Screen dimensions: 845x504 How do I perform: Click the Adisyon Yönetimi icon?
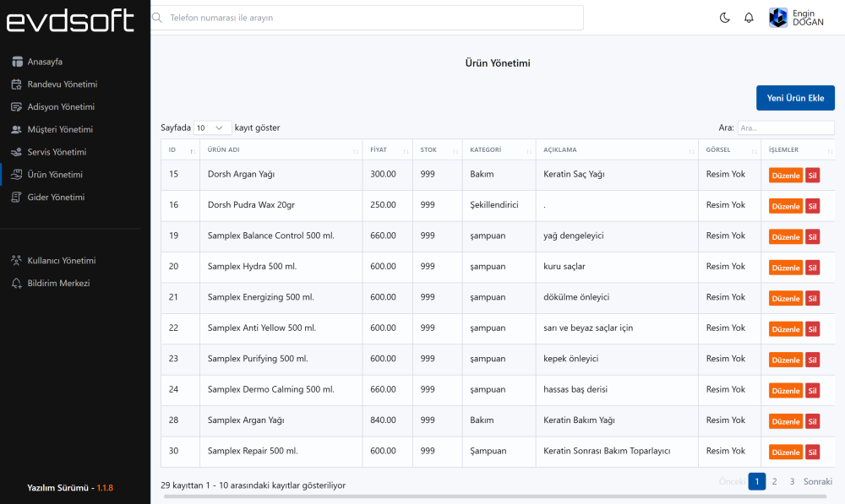(17, 107)
